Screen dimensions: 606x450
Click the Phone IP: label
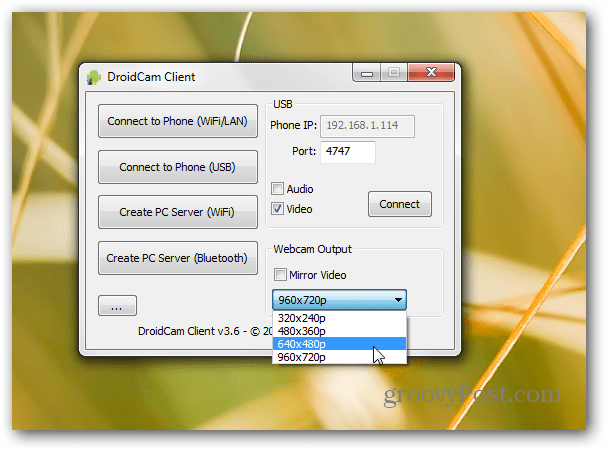(293, 125)
